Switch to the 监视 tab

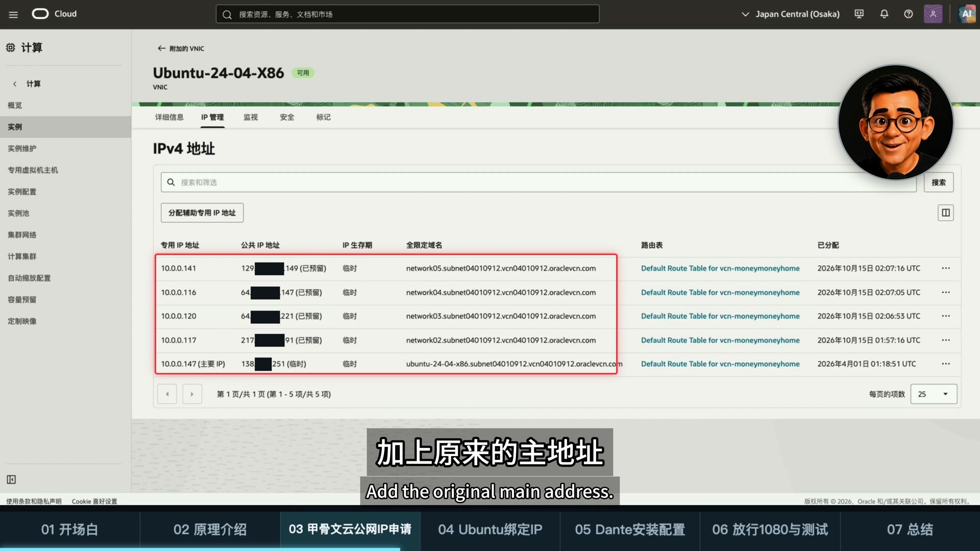point(251,117)
